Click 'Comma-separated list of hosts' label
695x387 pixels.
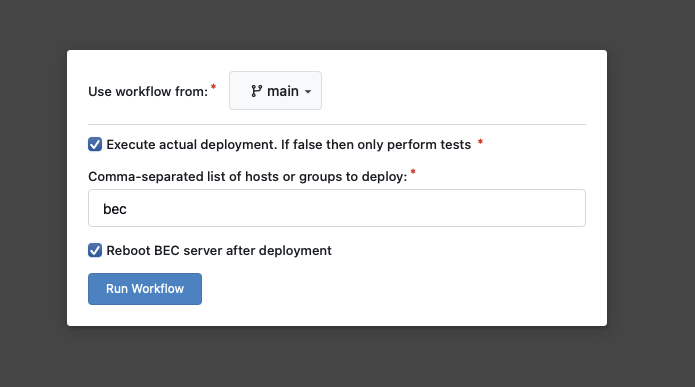tap(248, 177)
